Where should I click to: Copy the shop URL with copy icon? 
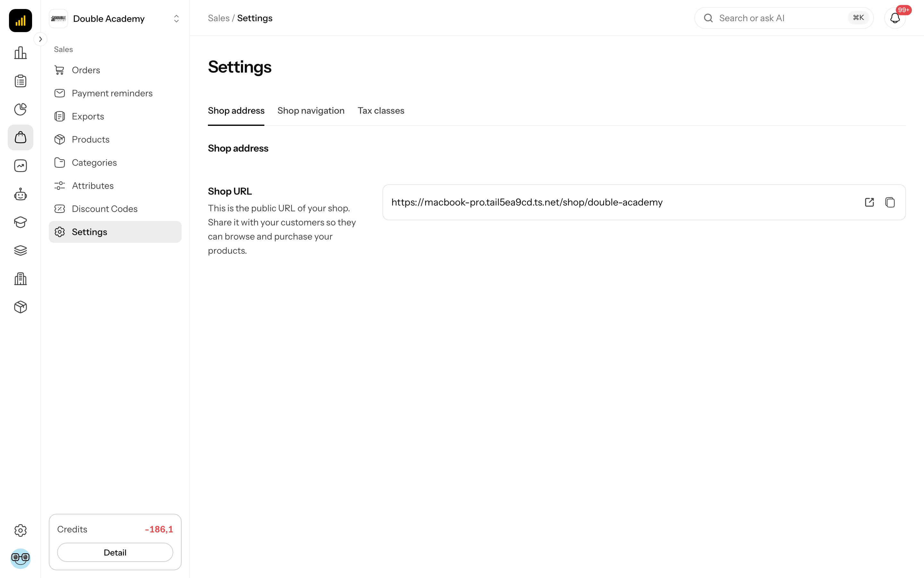tap(890, 202)
